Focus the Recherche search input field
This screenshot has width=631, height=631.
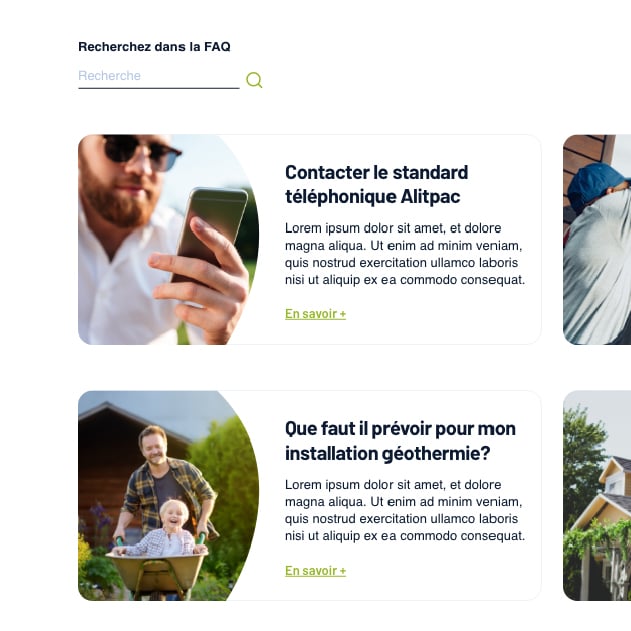[x=159, y=77]
